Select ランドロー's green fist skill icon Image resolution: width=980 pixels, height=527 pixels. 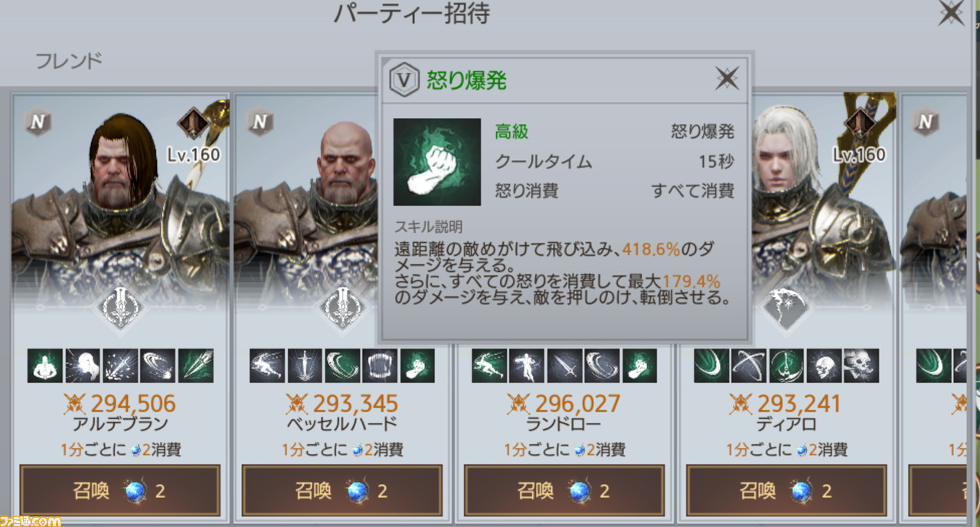[x=639, y=365]
